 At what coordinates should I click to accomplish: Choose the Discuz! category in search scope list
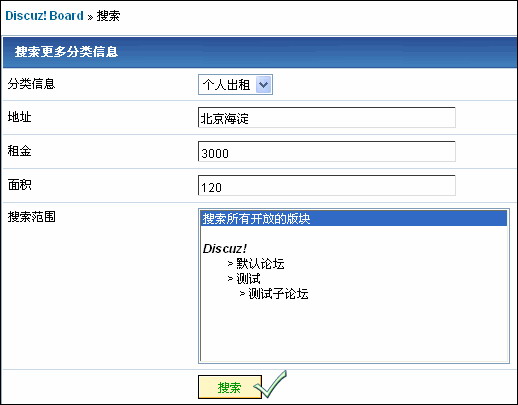[x=225, y=249]
